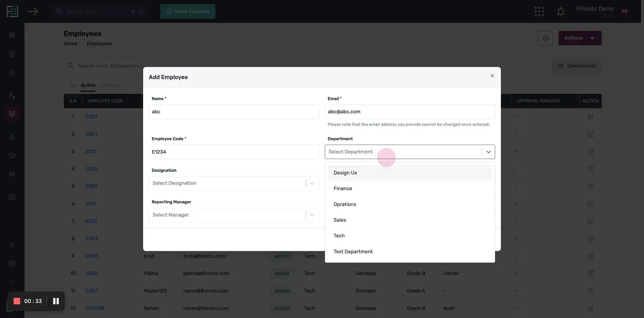644x318 pixels.
Task: Switch to the Inactive tab
Action: click(110, 85)
